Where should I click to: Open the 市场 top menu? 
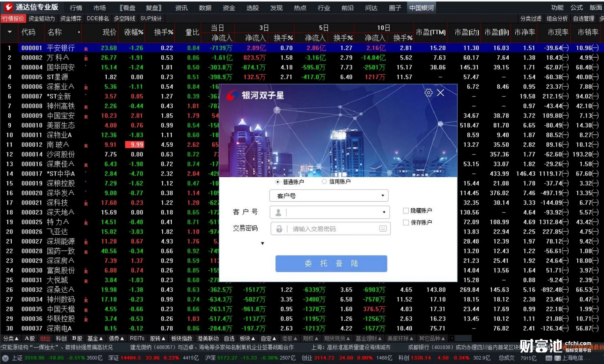point(100,7)
